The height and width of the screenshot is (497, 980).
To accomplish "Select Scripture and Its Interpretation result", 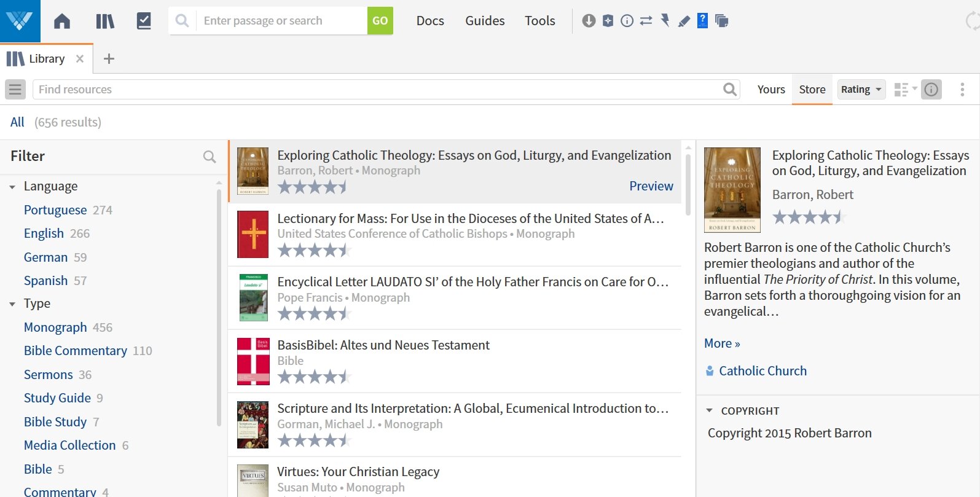I will (x=455, y=425).
